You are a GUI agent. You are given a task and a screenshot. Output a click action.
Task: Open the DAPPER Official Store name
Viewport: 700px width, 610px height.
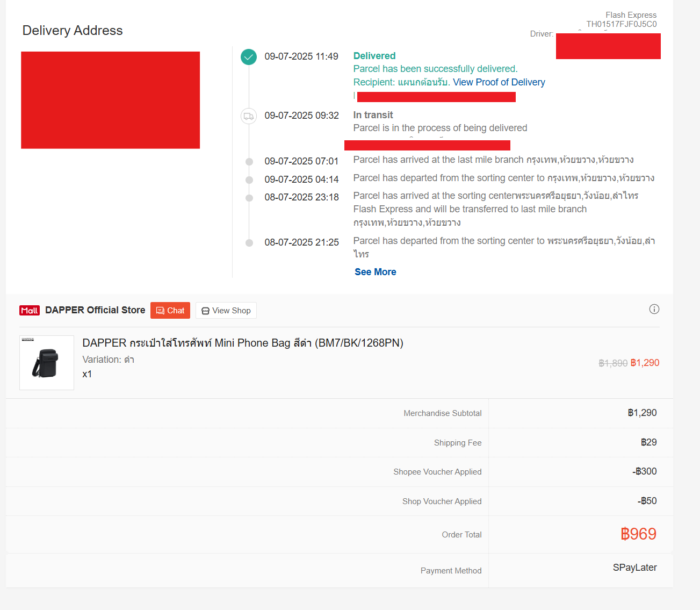coord(95,310)
